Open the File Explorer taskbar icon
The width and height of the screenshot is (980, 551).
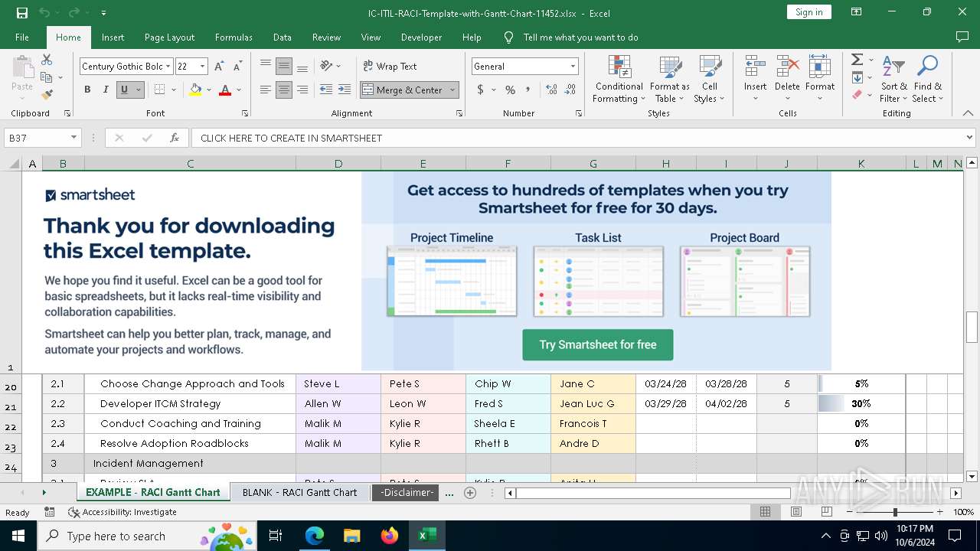click(x=352, y=536)
